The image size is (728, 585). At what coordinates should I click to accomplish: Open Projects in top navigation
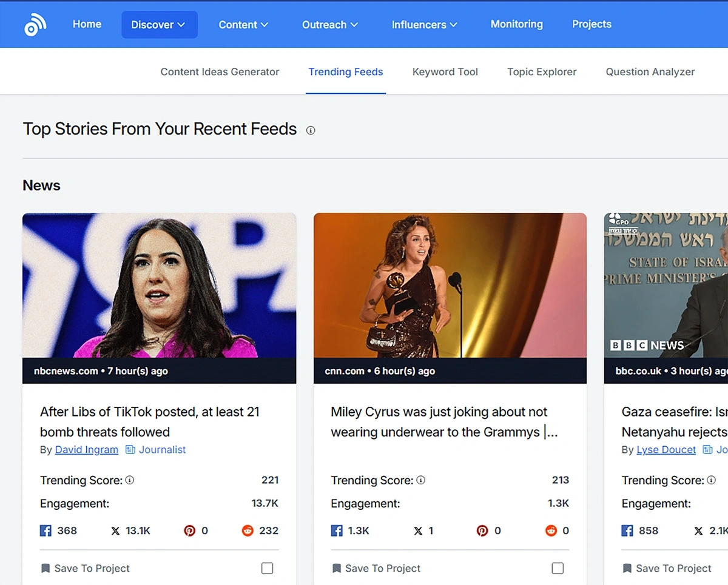[591, 24]
